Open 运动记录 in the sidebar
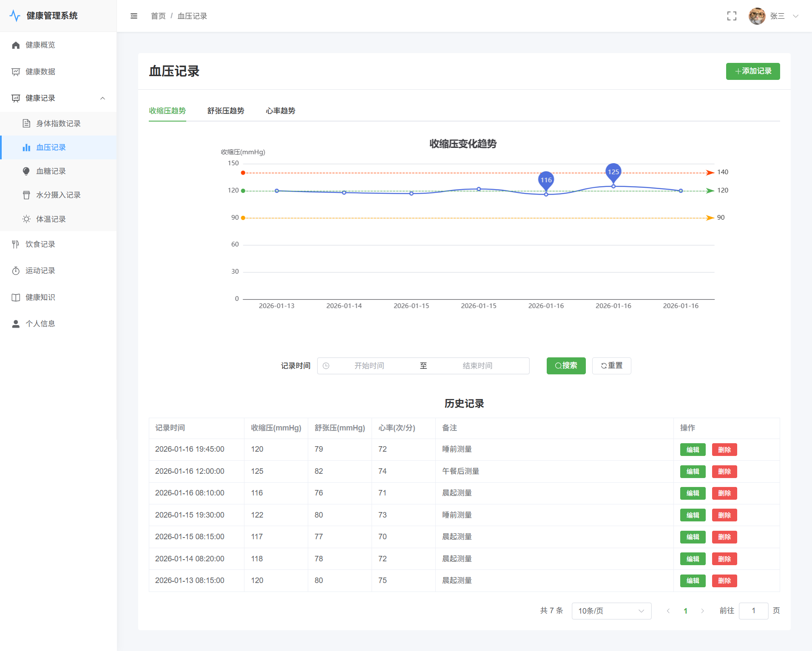The height and width of the screenshot is (651, 812). click(x=40, y=271)
